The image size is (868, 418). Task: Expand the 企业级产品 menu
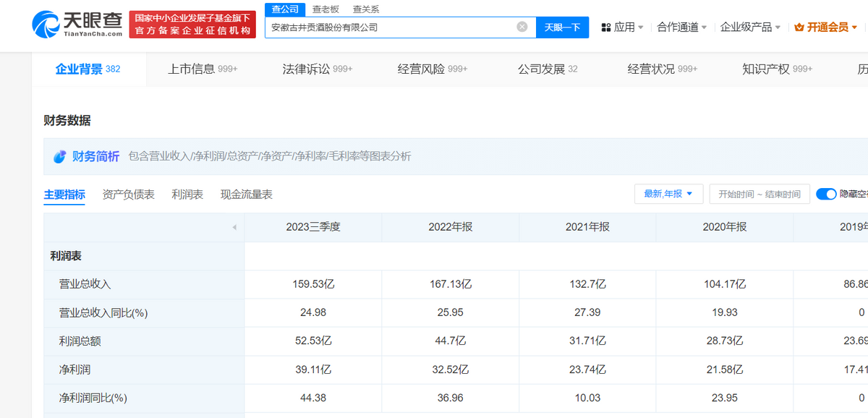pos(750,27)
